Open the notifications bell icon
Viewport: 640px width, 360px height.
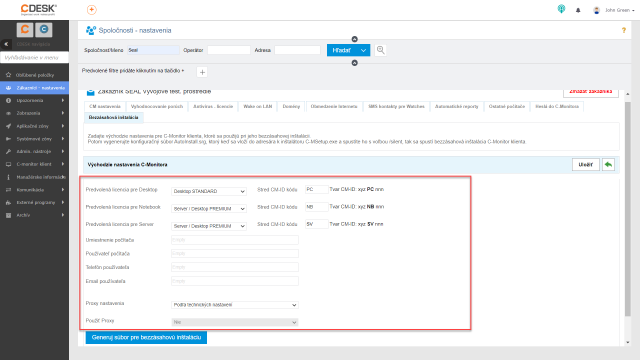(x=578, y=10)
